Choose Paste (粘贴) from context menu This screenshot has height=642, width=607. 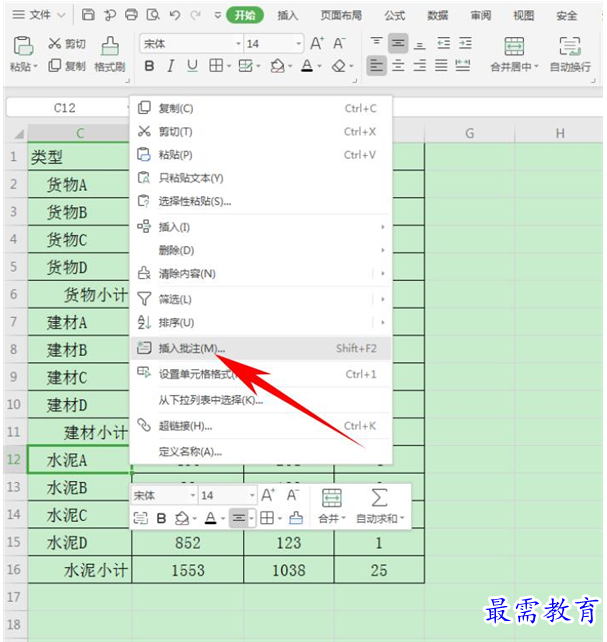261,155
